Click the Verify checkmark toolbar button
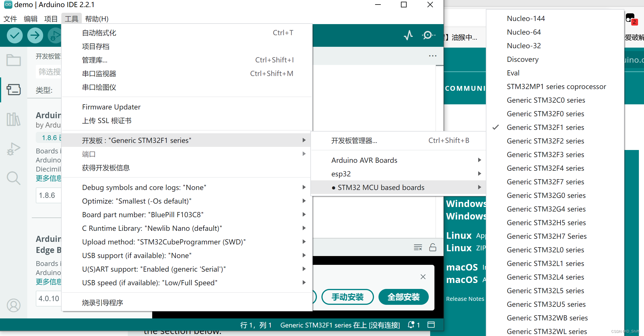644x336 pixels. pyautogui.click(x=15, y=35)
